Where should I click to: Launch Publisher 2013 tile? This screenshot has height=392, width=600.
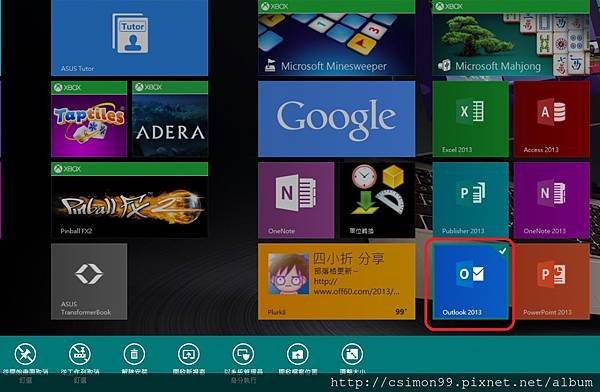470,200
